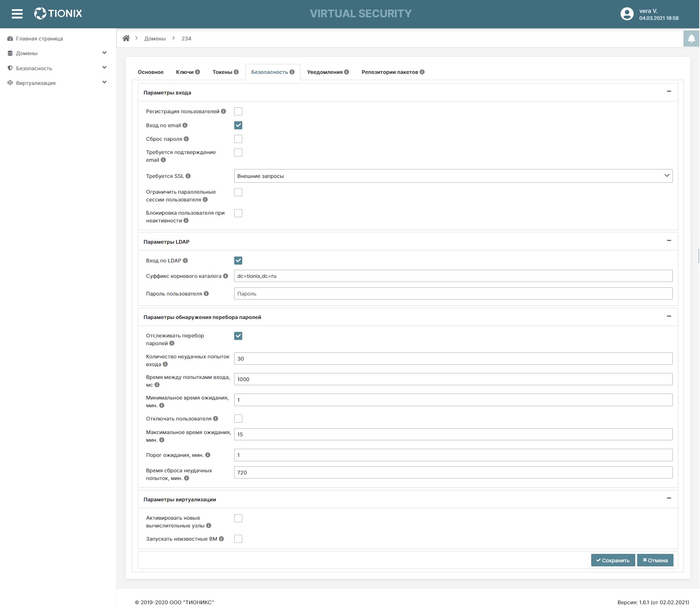700x609 pixels.
Task: Click the info icon beside Вход по LDAP
Action: pos(185,261)
